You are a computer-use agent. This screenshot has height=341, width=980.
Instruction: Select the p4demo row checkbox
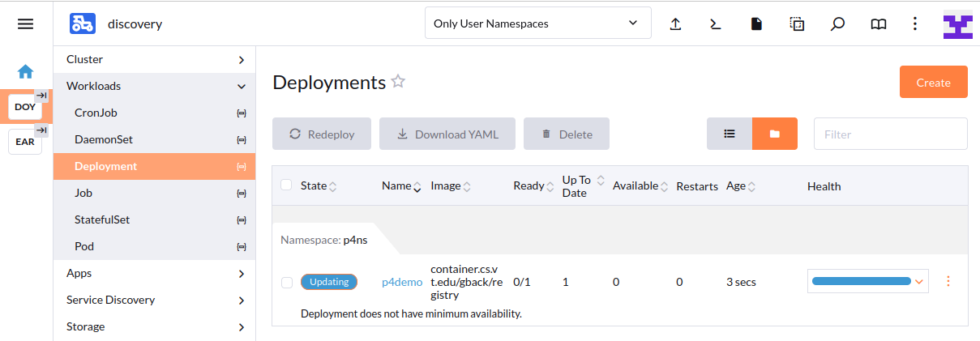pos(286,282)
